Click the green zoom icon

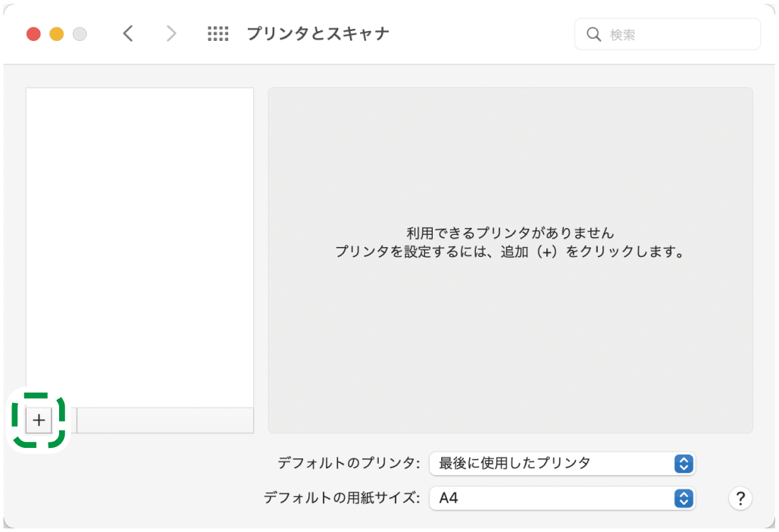point(80,34)
